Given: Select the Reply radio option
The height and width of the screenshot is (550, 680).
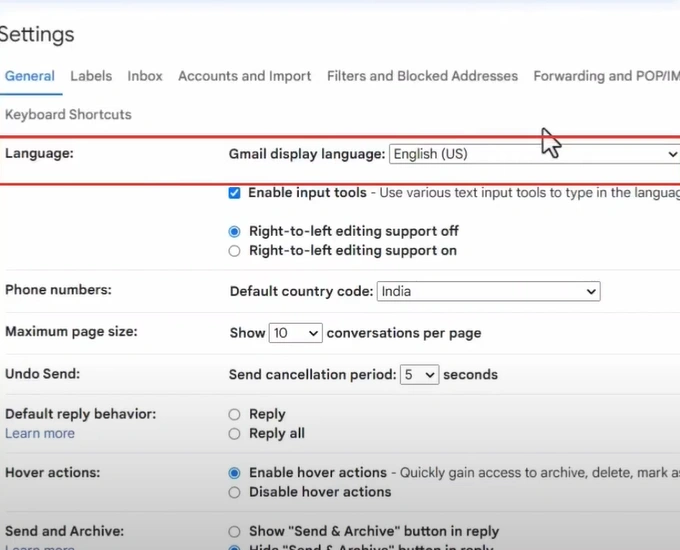Looking at the screenshot, I should [234, 415].
